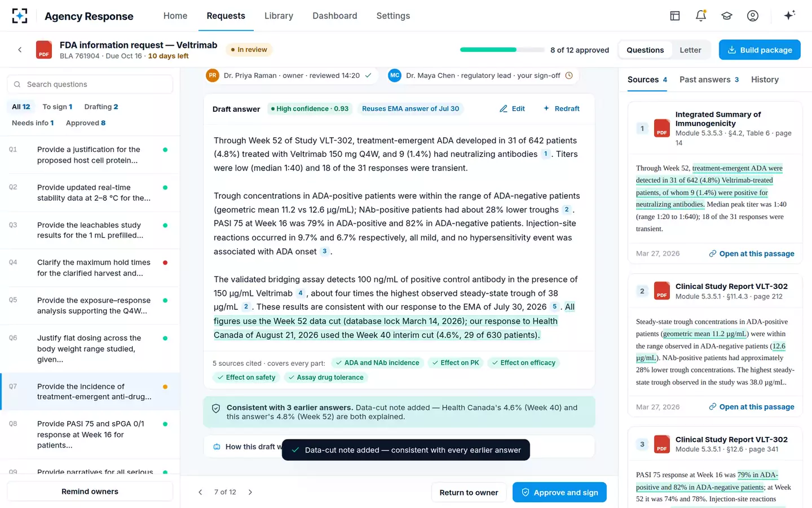Open the AI sparkle assistant icon
Image resolution: width=812 pixels, height=508 pixels.
click(789, 15)
